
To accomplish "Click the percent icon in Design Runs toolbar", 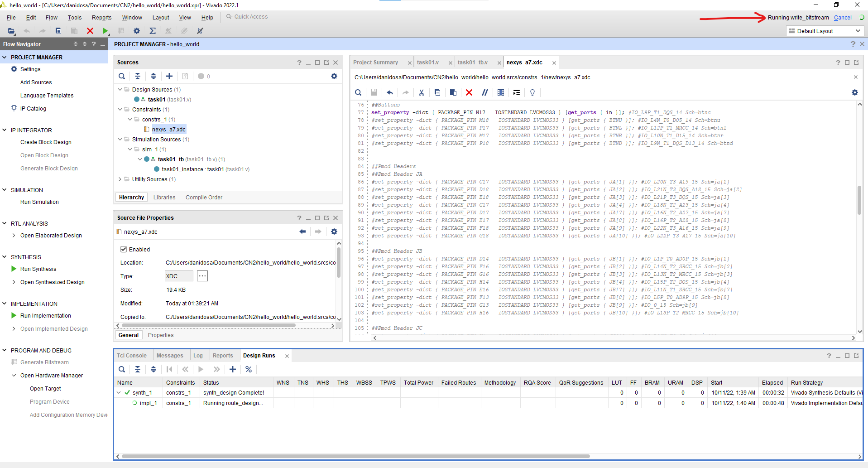I will pyautogui.click(x=249, y=369).
